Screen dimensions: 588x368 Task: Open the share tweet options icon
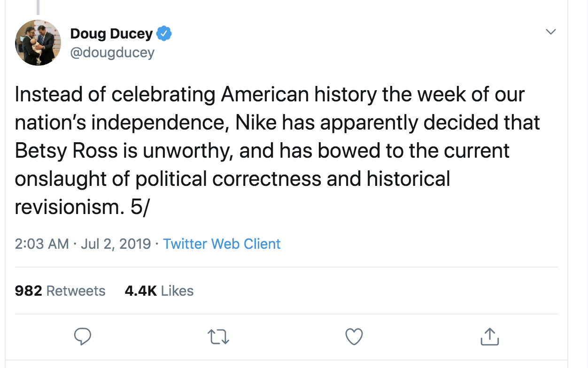pyautogui.click(x=489, y=336)
